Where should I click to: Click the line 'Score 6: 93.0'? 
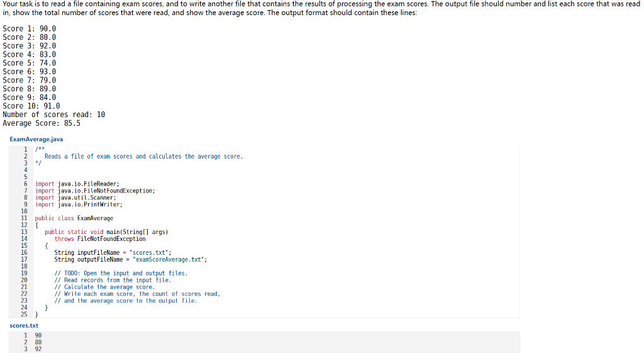(x=29, y=72)
